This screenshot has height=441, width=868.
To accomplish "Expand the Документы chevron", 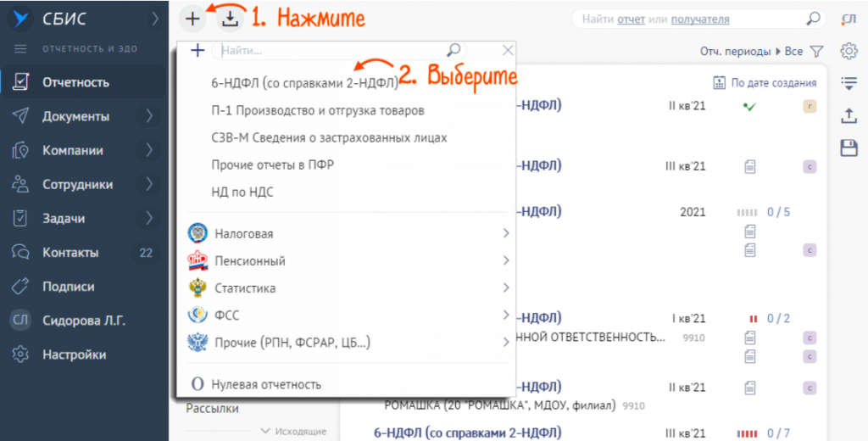I will (x=149, y=116).
